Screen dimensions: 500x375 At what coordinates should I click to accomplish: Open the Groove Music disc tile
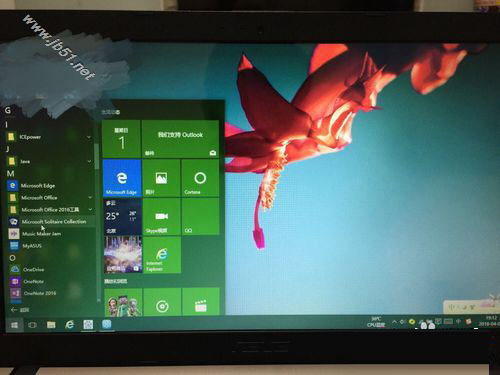pos(162,302)
